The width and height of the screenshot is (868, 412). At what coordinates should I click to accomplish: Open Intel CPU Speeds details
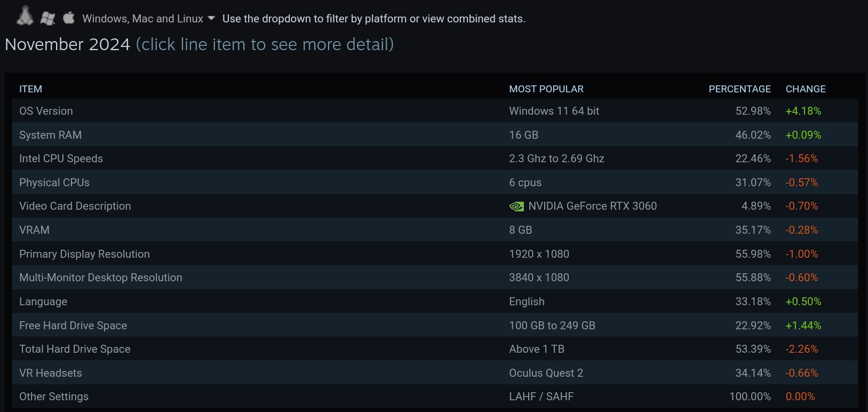pos(435,159)
